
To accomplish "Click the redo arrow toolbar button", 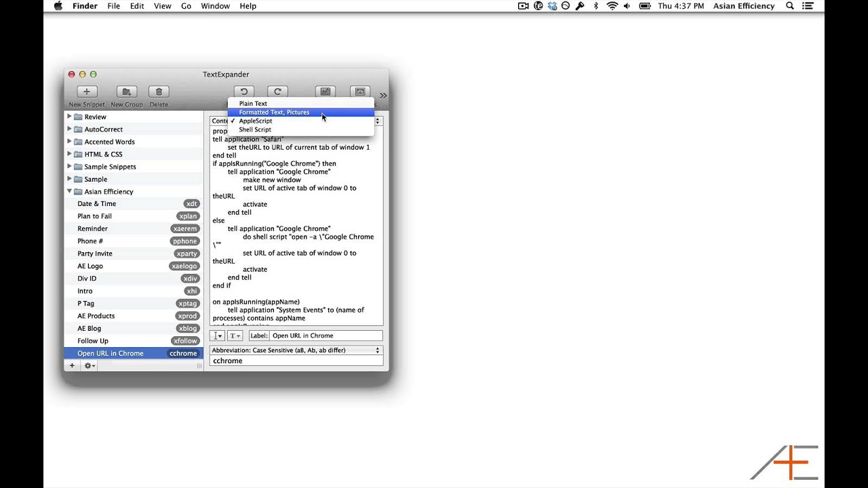I will coord(277,91).
